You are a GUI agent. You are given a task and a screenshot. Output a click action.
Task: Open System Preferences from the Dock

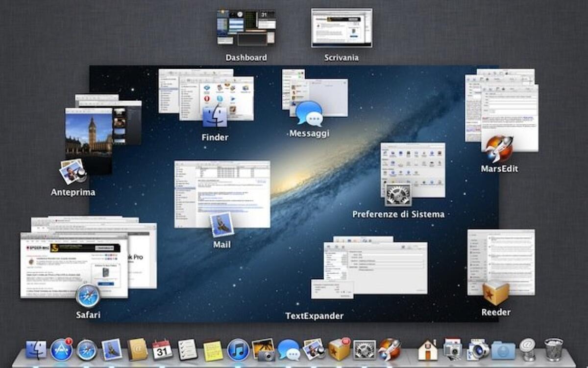[x=365, y=351]
